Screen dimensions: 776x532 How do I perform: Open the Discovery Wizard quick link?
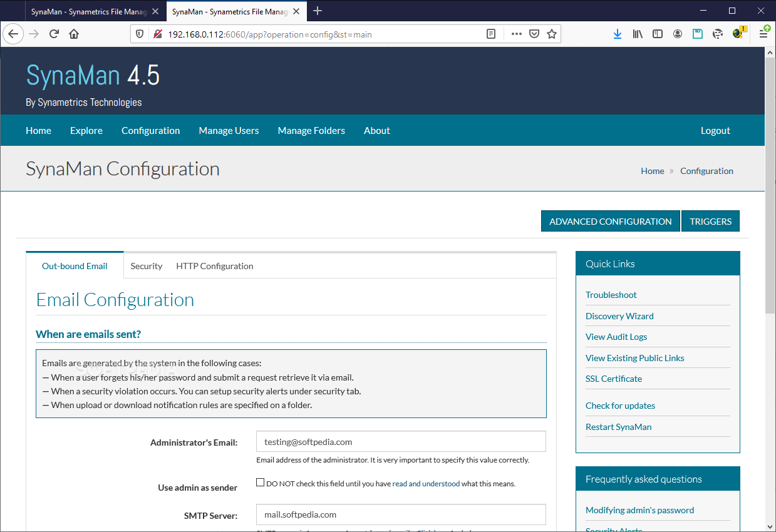pos(619,316)
